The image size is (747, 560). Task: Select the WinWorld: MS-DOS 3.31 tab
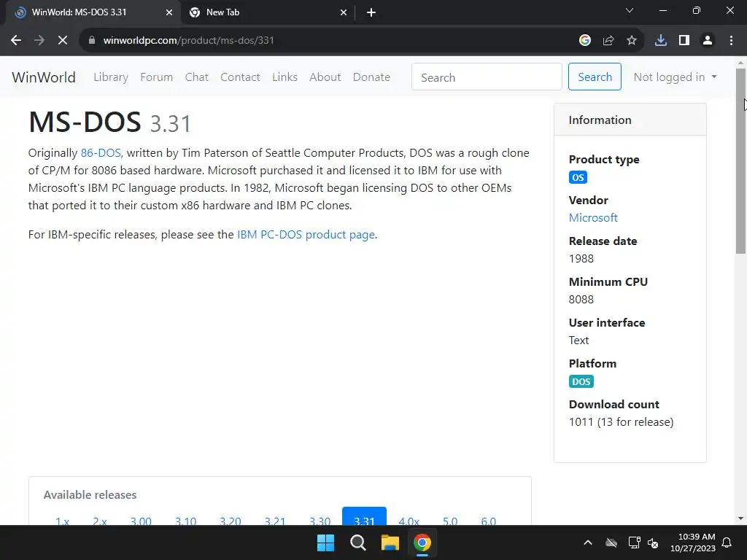click(93, 13)
